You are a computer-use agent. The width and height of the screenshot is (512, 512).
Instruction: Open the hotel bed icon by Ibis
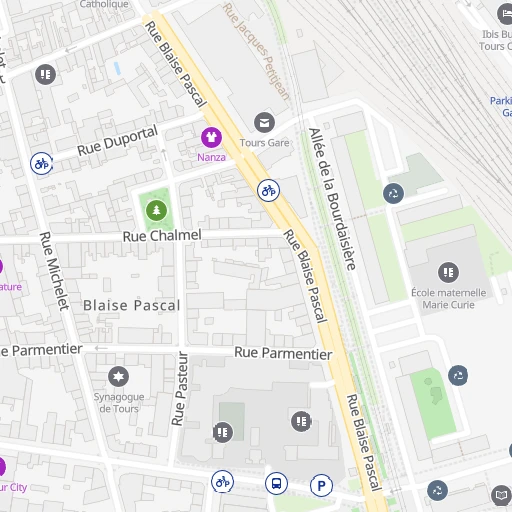(506, 14)
